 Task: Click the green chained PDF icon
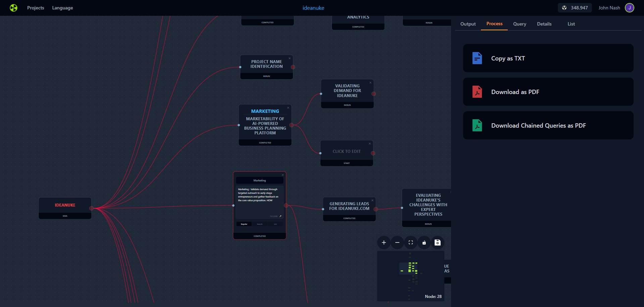point(477,125)
